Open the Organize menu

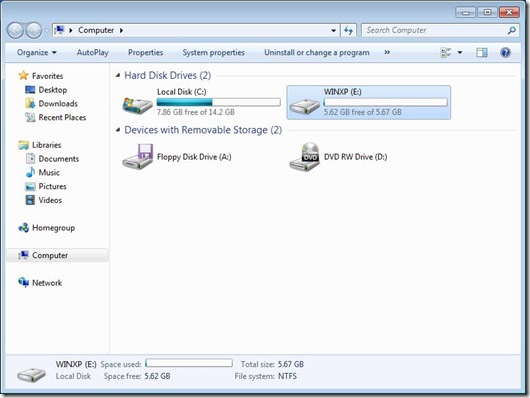click(x=37, y=53)
